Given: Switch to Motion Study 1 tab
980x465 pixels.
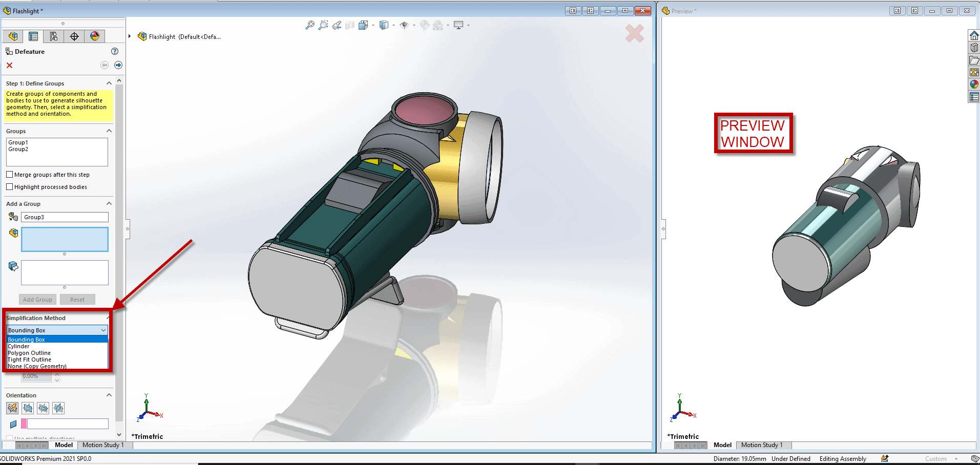Looking at the screenshot, I should [x=103, y=445].
